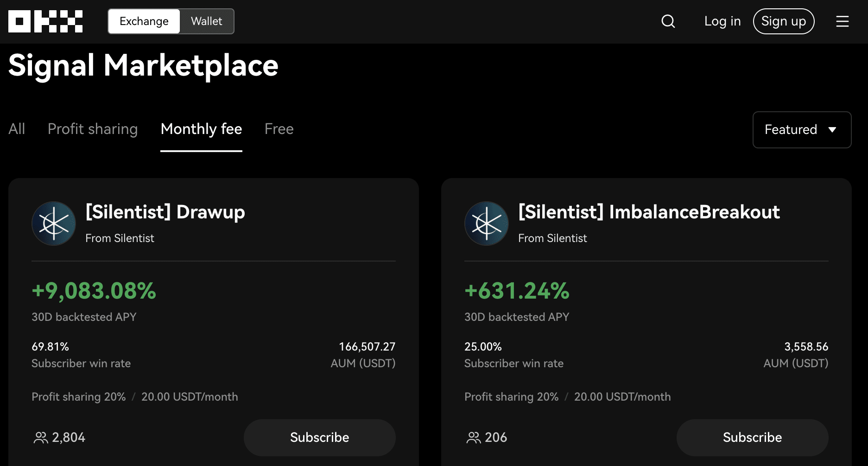Select the Monthly fee tab
Screen dimensions: 868x466
click(201, 129)
